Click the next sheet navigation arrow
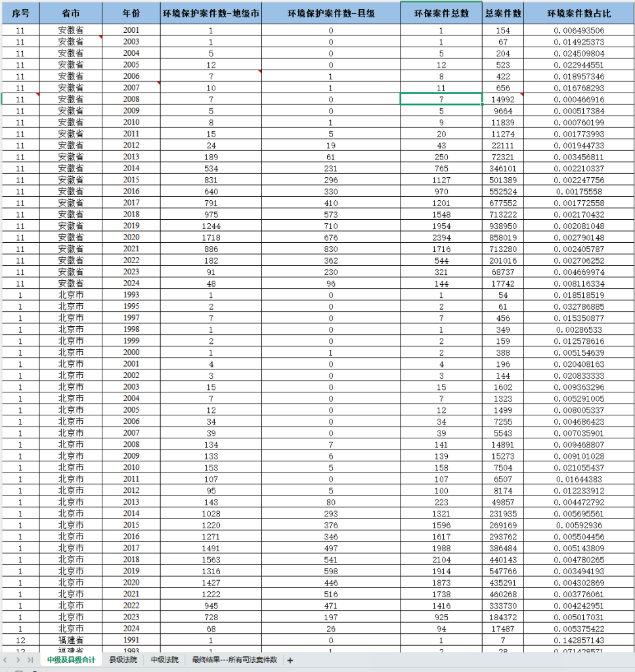Viewport: 635px width, 672px height. coord(18,660)
